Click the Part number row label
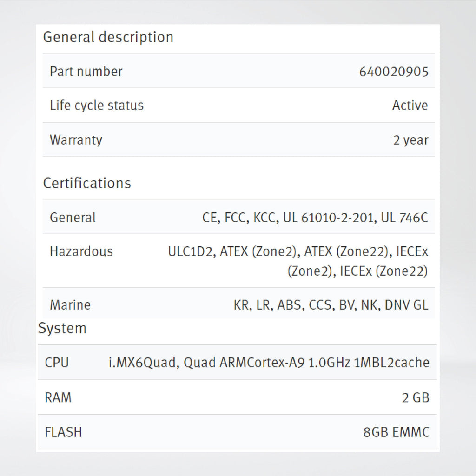 (86, 72)
